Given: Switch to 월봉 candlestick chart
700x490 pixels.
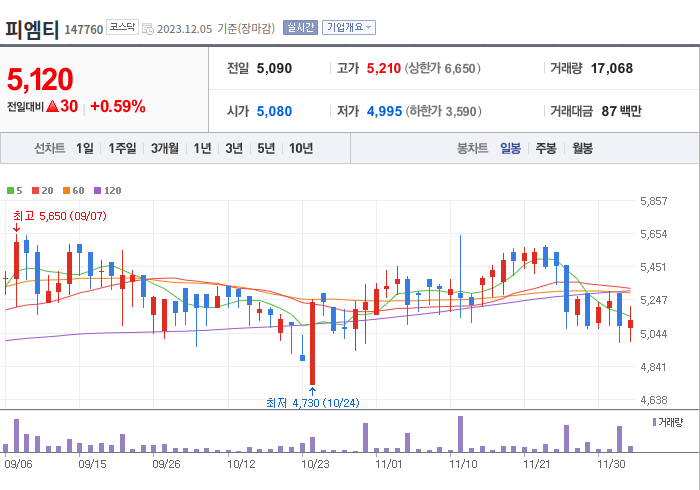Looking at the screenshot, I should (x=583, y=148).
